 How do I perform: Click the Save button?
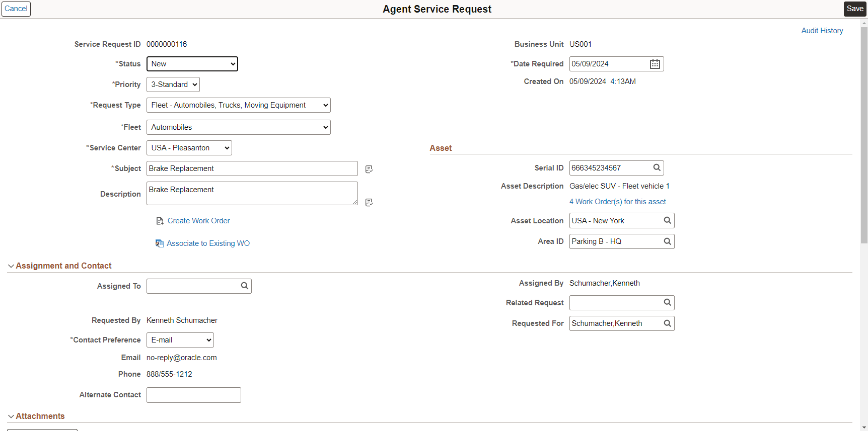point(855,9)
